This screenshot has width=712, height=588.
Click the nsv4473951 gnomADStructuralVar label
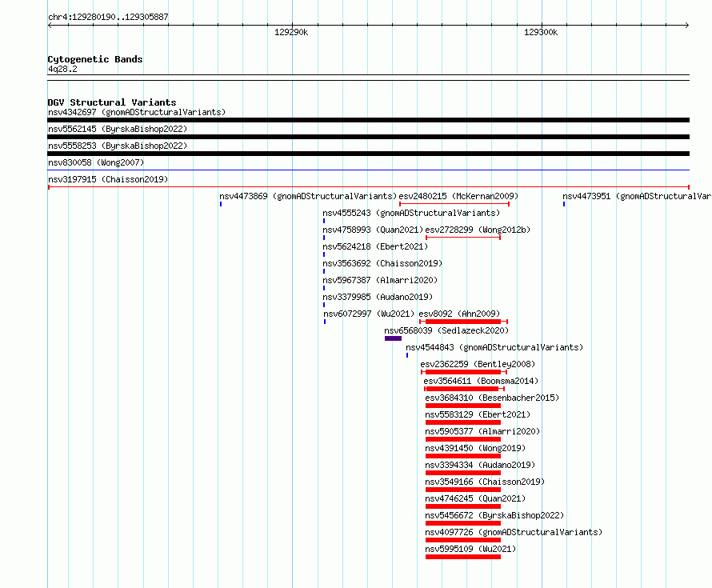coord(637,196)
